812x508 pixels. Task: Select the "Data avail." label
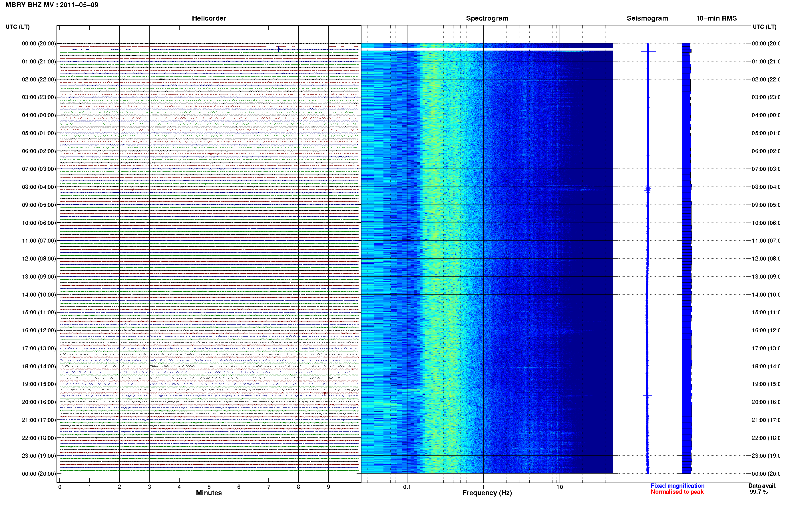[x=762, y=486]
